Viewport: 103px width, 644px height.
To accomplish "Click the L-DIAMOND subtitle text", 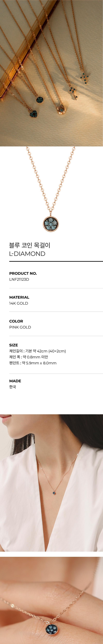I will (x=27, y=254).
